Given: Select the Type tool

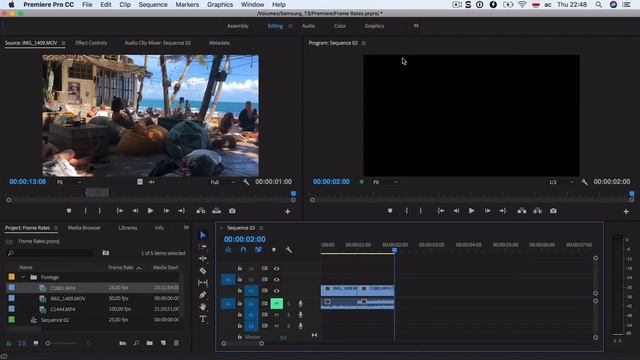Looking at the screenshot, I should (202, 318).
